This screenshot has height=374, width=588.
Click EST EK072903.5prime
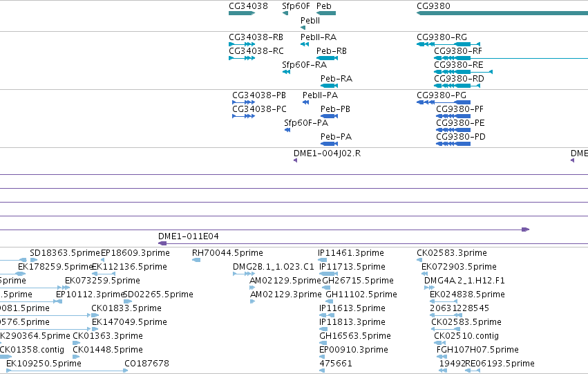point(459,267)
